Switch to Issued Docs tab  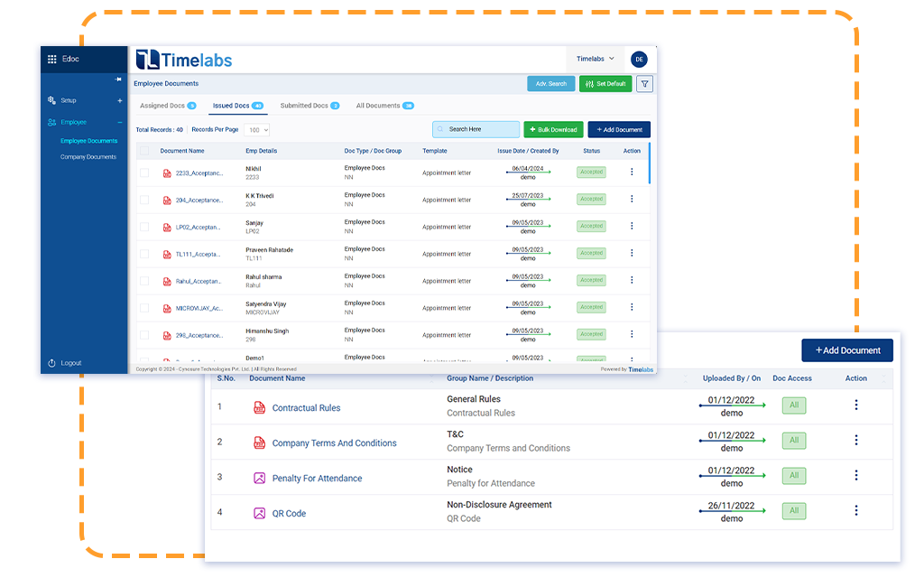tap(238, 106)
